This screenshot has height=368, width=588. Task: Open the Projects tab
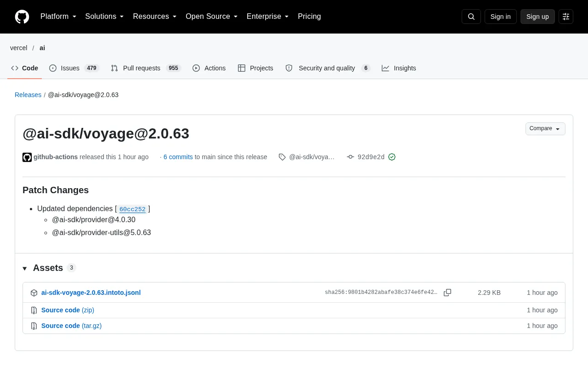pos(255,68)
